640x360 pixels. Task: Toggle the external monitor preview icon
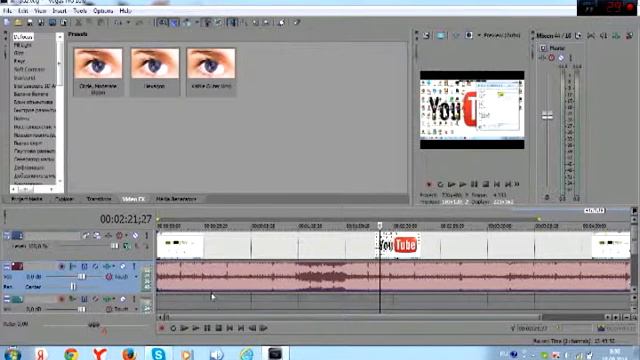point(441,36)
